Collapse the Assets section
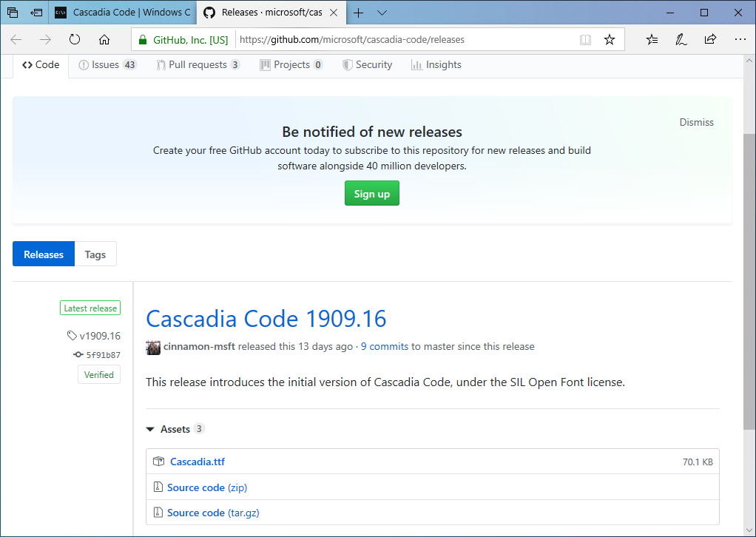Viewport: 756px width, 537px height. (150, 429)
